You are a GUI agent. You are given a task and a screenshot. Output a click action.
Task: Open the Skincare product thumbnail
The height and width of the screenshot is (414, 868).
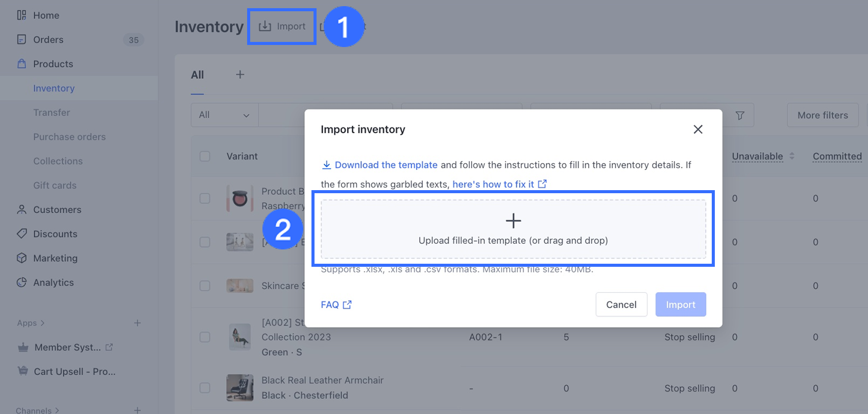pyautogui.click(x=239, y=286)
